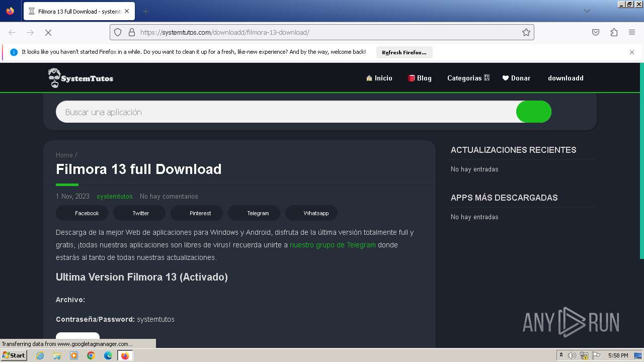Share the post on Twitter
644x362 pixels.
pos(139,213)
